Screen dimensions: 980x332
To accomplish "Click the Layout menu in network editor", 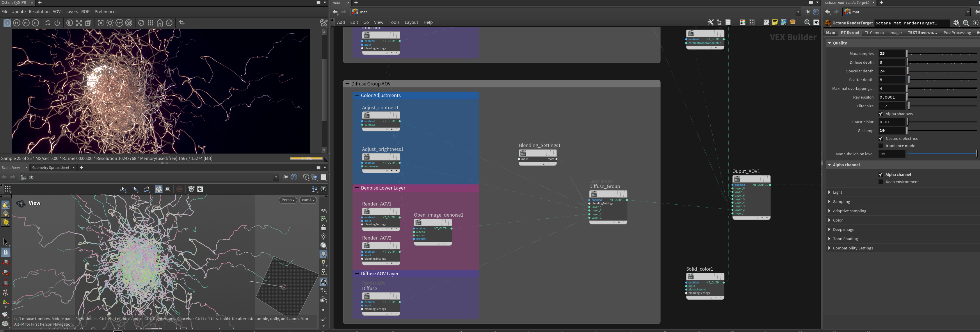I will point(411,22).
